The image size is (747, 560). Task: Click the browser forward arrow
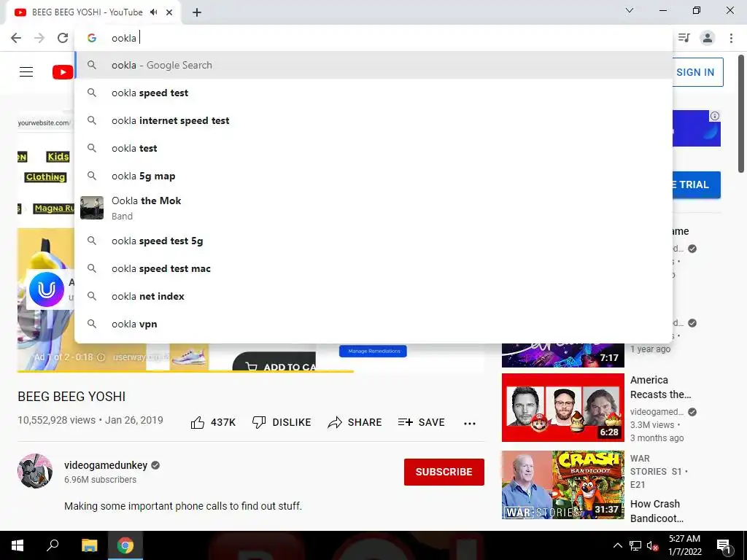coord(39,38)
